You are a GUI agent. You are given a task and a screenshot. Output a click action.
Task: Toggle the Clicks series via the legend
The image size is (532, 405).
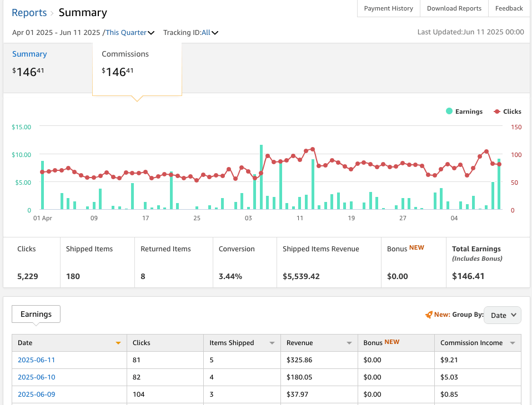pos(511,111)
